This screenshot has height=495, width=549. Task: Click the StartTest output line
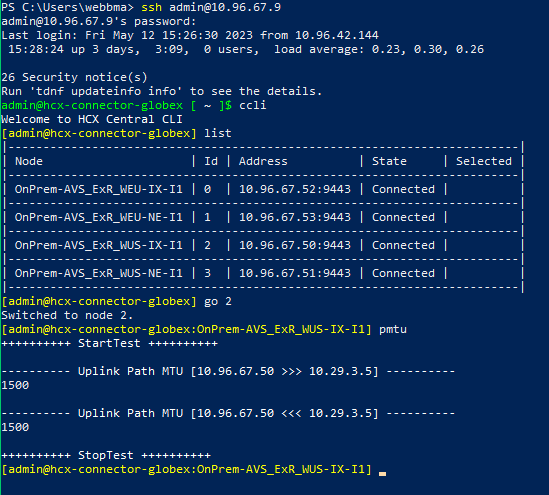pos(109,343)
